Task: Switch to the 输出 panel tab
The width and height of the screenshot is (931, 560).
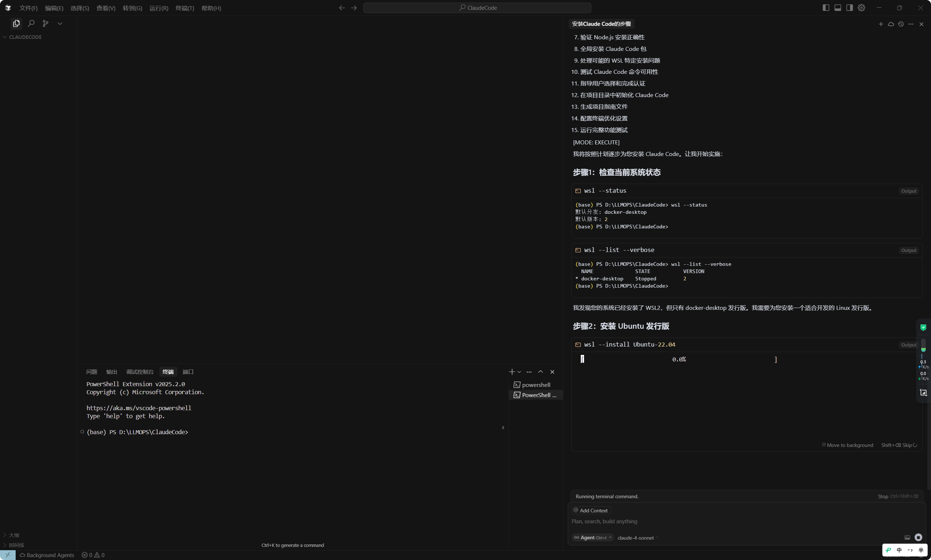Action: coord(111,372)
